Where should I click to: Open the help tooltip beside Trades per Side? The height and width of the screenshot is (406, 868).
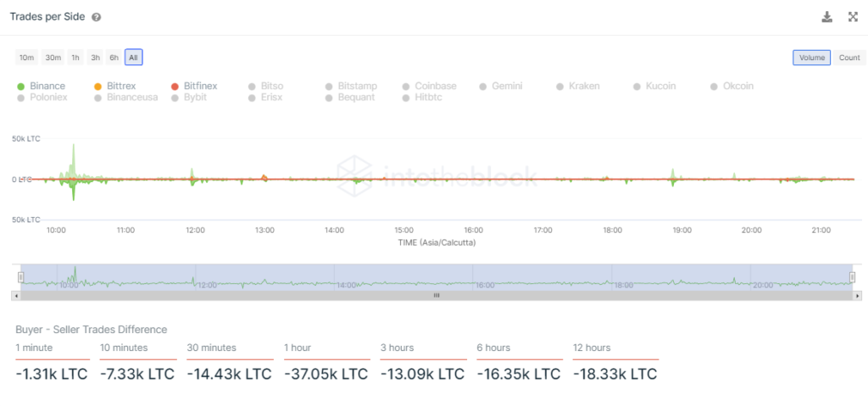(x=97, y=17)
